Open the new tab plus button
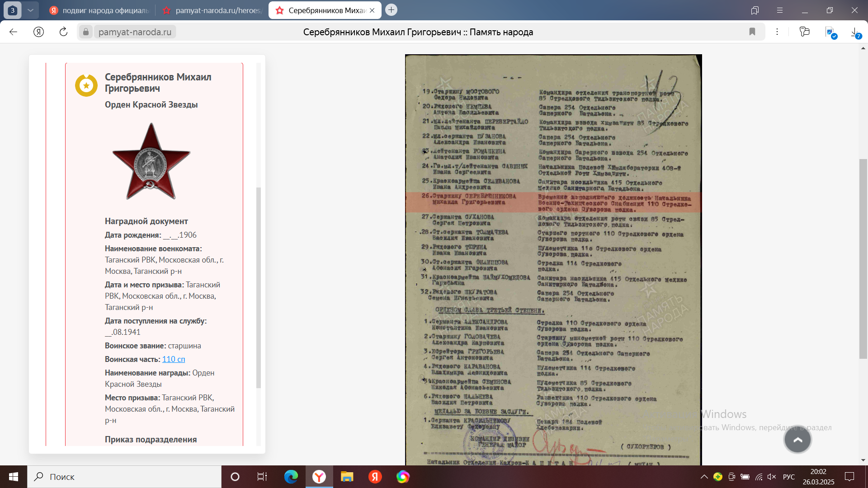This screenshot has width=868, height=488. tap(392, 10)
